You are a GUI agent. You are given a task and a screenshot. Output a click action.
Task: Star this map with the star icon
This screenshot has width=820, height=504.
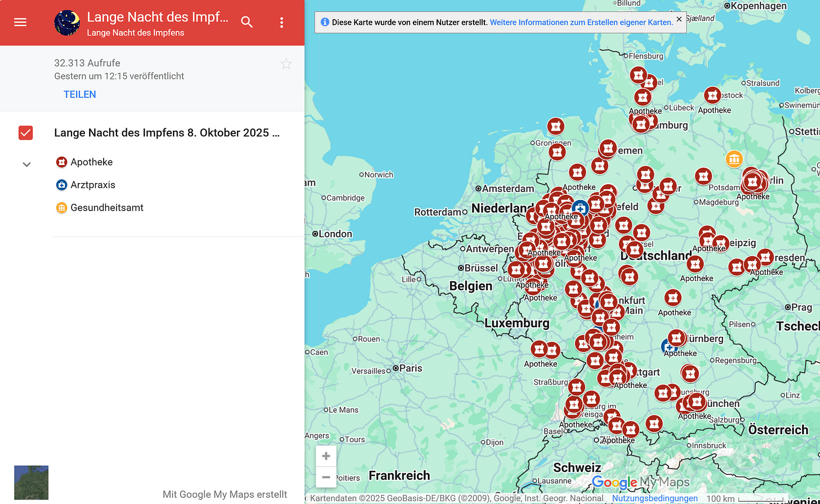tap(286, 64)
